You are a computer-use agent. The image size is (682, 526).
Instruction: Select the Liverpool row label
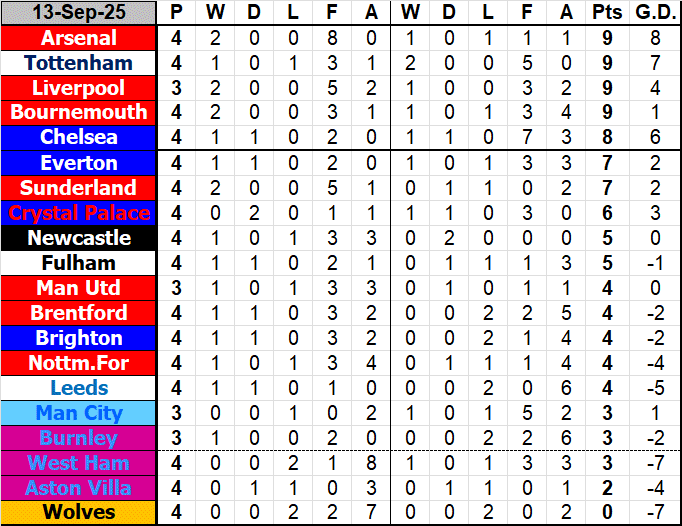point(79,88)
